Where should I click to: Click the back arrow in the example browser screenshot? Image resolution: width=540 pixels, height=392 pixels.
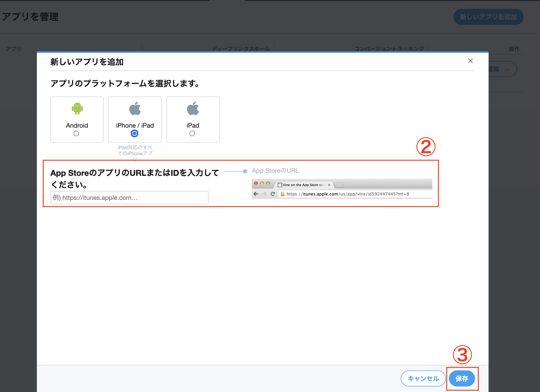pyautogui.click(x=255, y=194)
